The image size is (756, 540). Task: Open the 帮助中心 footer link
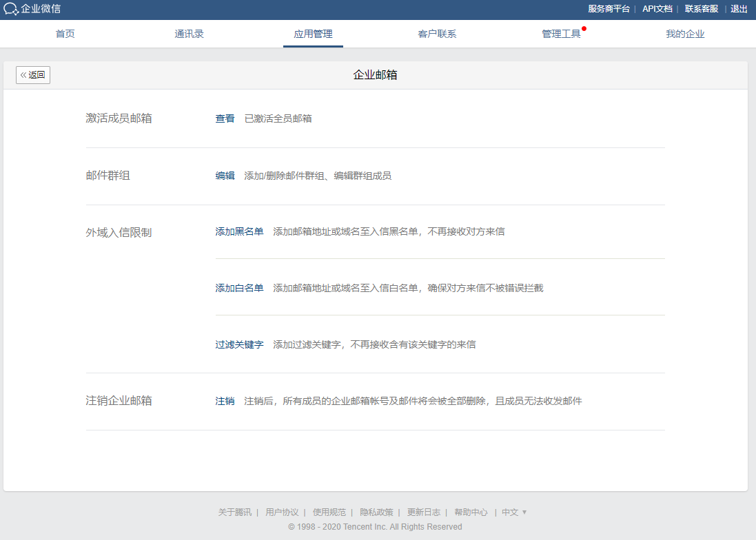[471, 512]
